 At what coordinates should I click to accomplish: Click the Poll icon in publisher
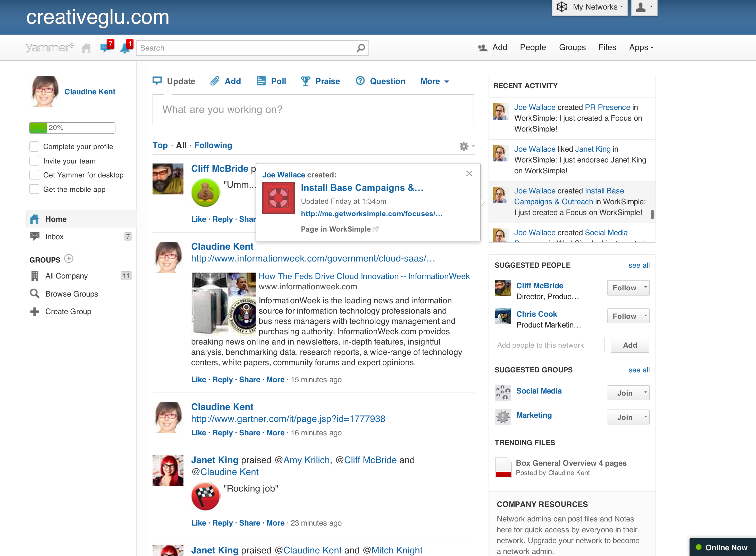pyautogui.click(x=261, y=81)
